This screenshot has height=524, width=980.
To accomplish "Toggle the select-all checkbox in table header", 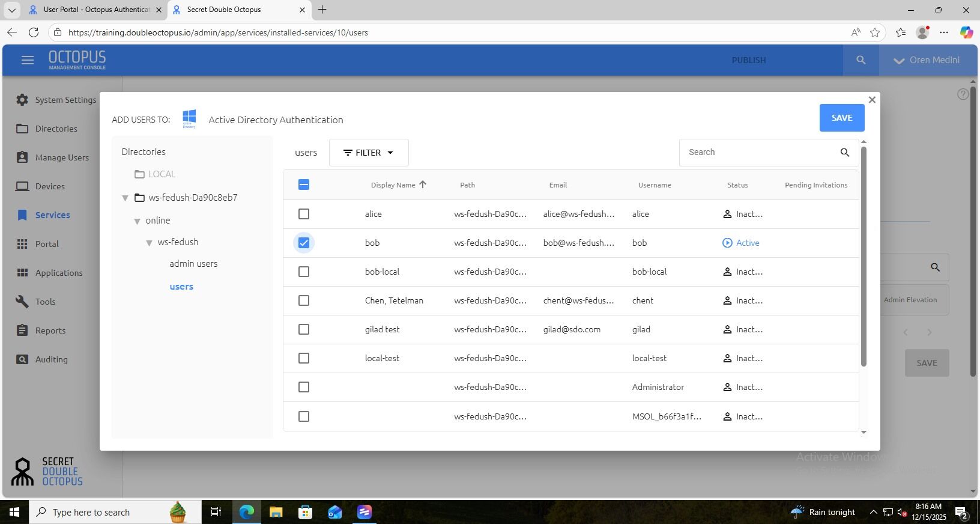I will [x=304, y=184].
